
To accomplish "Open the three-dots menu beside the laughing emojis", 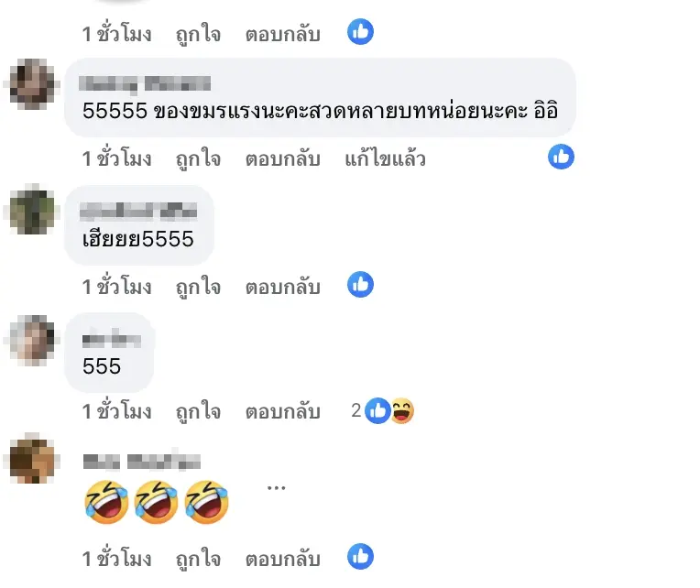I will click(277, 487).
